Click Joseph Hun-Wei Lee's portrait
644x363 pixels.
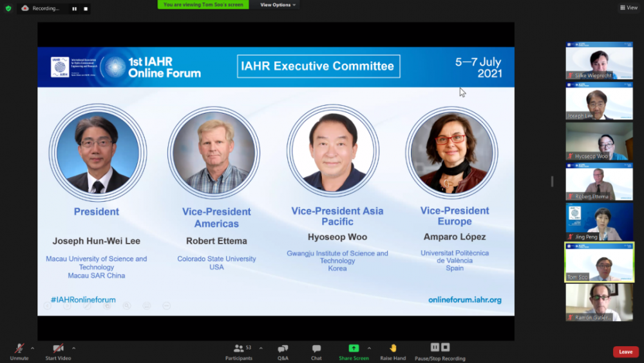pyautogui.click(x=98, y=153)
